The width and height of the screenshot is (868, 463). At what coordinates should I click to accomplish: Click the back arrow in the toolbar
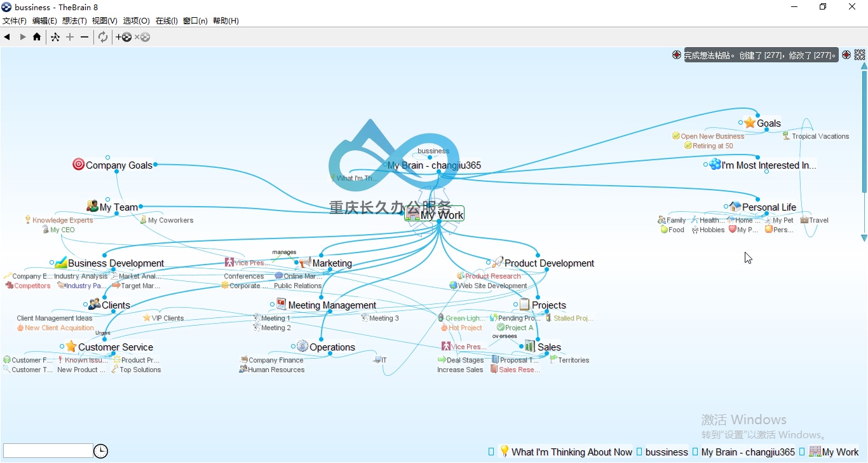7,37
